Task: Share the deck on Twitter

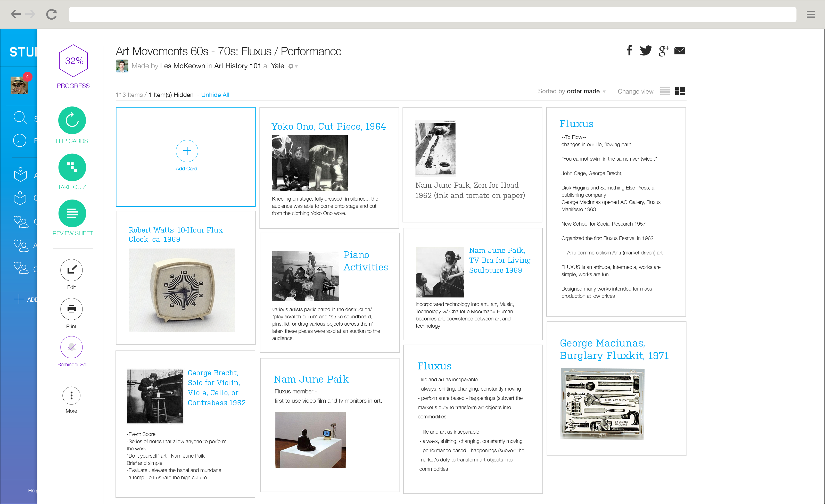Action: [646, 50]
